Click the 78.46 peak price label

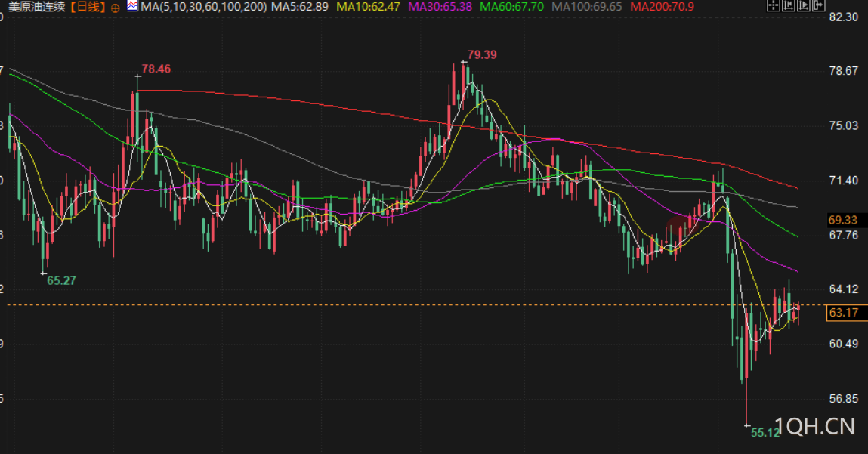click(x=156, y=69)
